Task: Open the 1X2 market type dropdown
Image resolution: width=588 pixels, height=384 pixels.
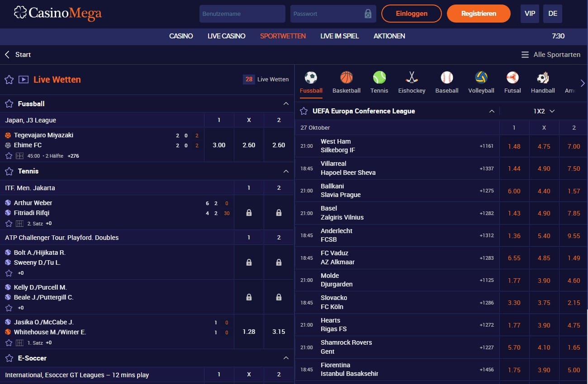Action: (544, 111)
